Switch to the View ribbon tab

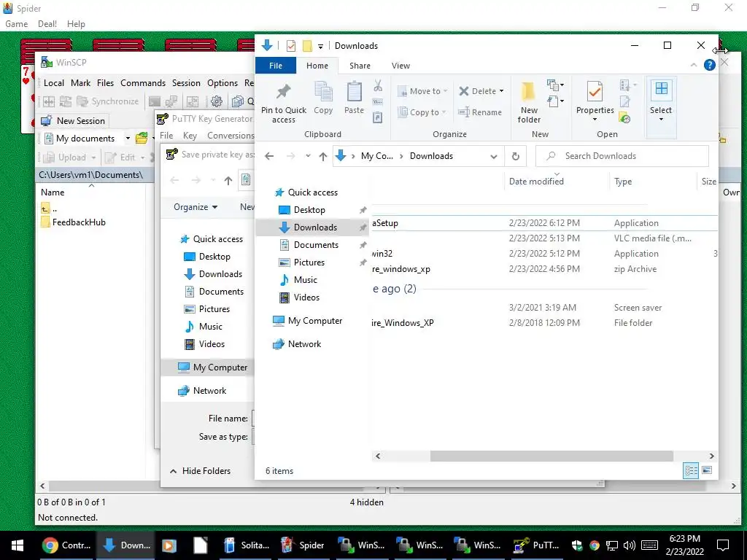coord(400,66)
